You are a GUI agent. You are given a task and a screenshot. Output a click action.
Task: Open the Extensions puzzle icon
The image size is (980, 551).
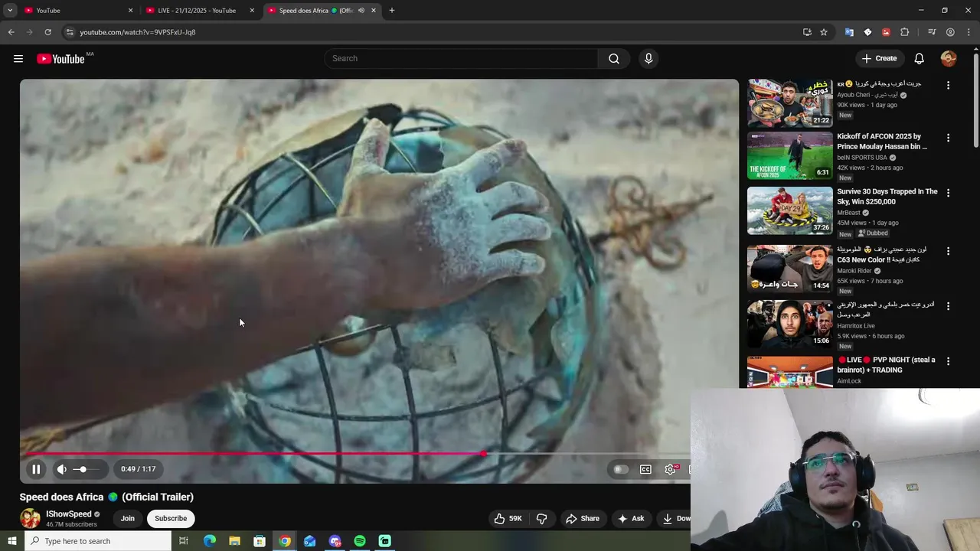[x=905, y=32]
